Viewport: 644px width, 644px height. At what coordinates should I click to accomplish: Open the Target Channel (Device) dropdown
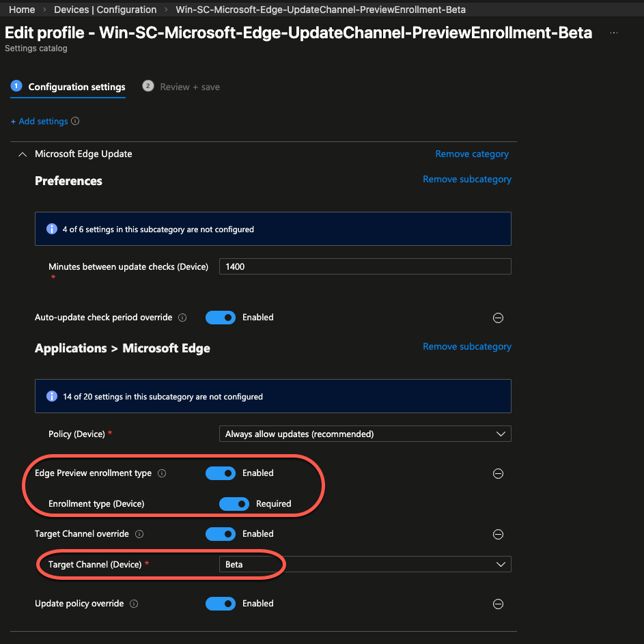(x=365, y=565)
